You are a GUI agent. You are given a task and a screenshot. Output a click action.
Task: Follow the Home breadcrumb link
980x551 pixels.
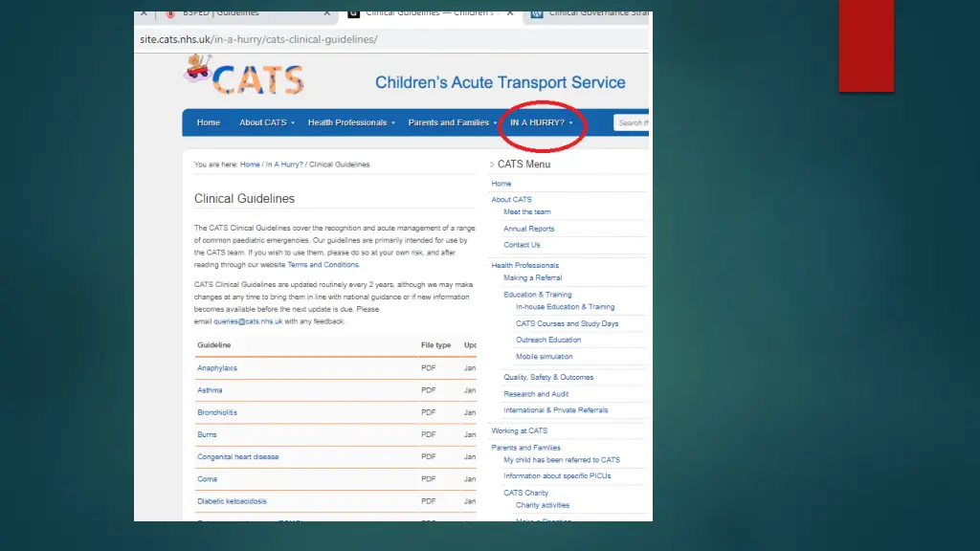pos(250,165)
